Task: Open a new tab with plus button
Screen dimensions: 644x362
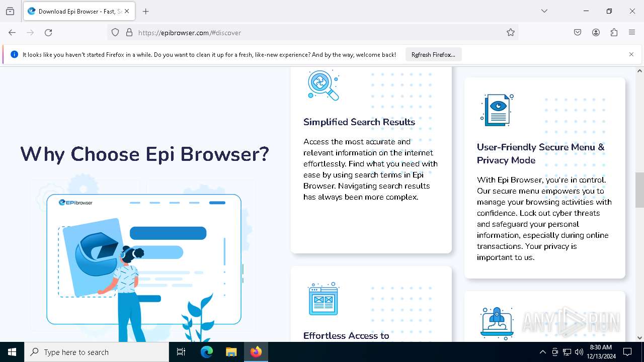Action: point(146,11)
